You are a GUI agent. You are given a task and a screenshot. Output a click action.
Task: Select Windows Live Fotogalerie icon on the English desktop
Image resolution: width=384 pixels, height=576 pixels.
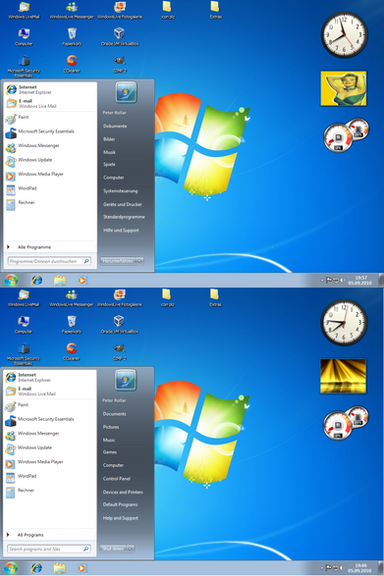[x=119, y=298]
